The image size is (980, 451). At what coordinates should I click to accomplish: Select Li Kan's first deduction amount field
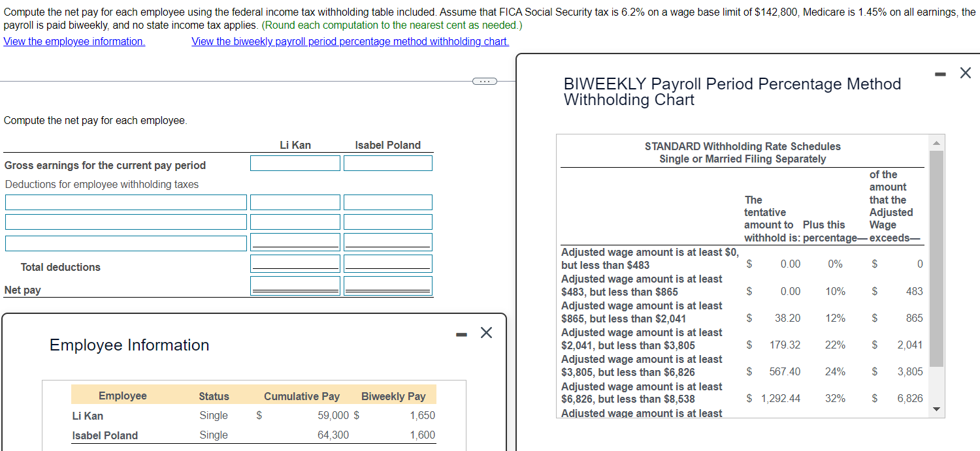[295, 202]
